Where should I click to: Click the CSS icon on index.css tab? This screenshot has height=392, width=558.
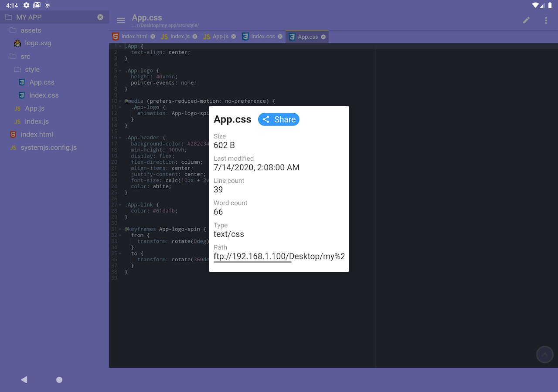[245, 37]
